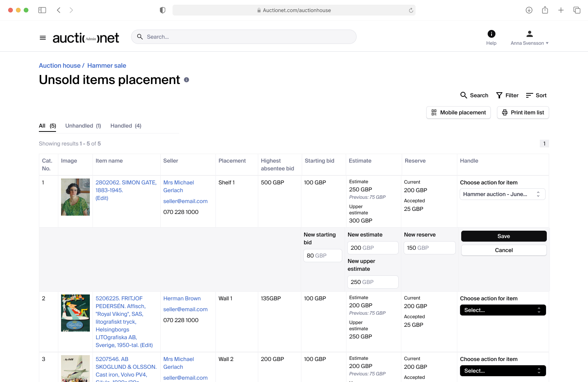Open the Search tool with magnifier icon
Image resolution: width=588 pixels, height=382 pixels.
click(x=474, y=95)
